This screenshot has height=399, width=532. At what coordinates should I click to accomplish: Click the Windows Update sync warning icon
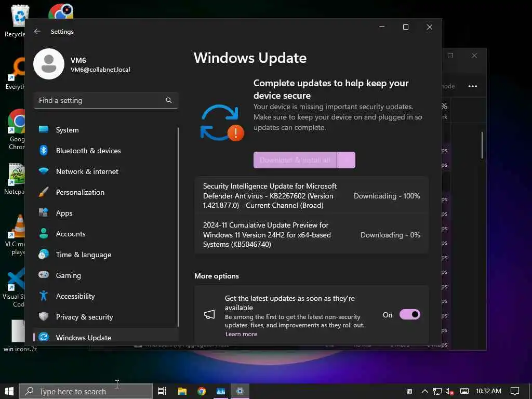point(222,123)
